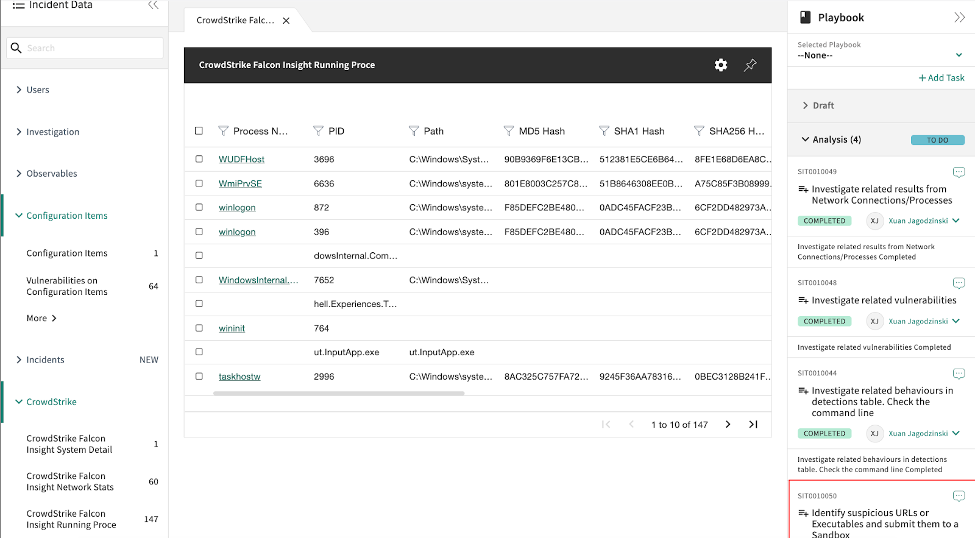The image size is (977, 539).
Task: Open comments on task SIT0010044
Action: pyautogui.click(x=959, y=374)
